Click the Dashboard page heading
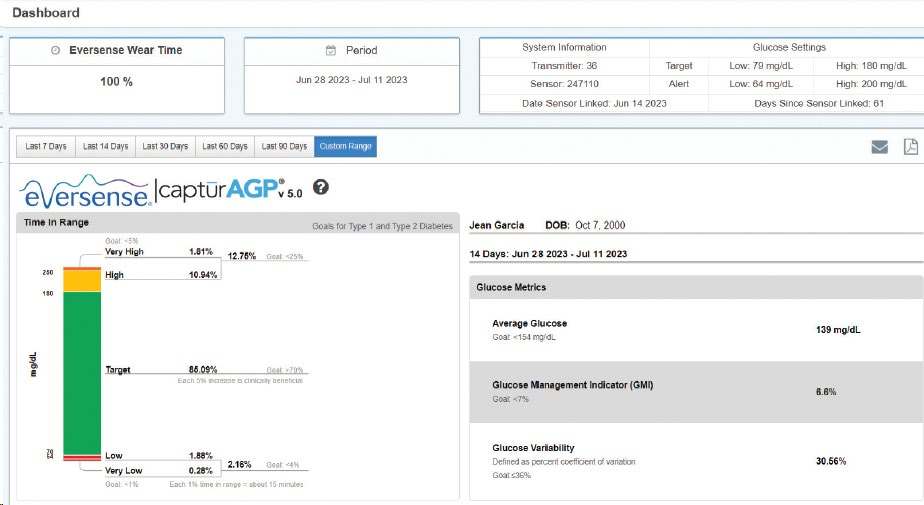 (x=45, y=13)
